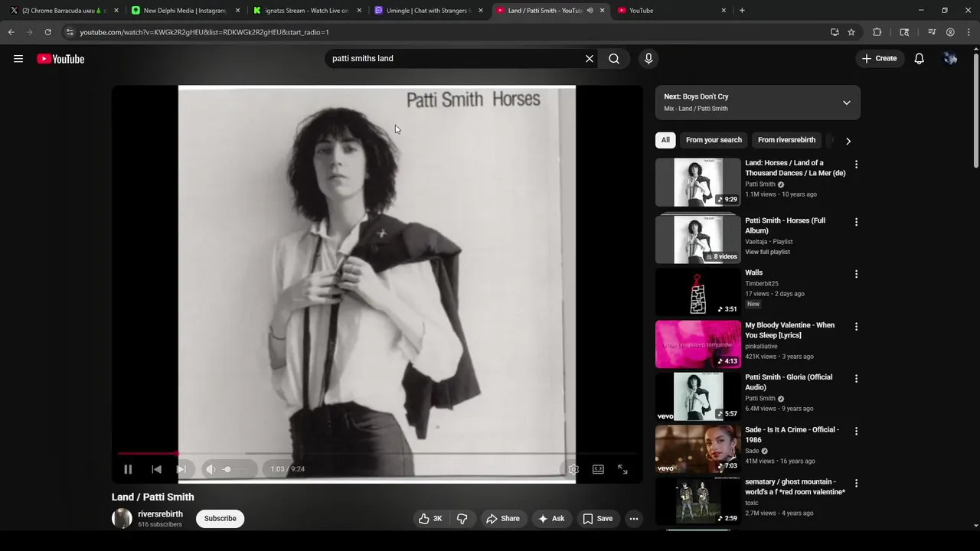Open the Land: Horses 9:29 thumbnail
Viewport: 980px width, 551px height.
[x=698, y=182]
